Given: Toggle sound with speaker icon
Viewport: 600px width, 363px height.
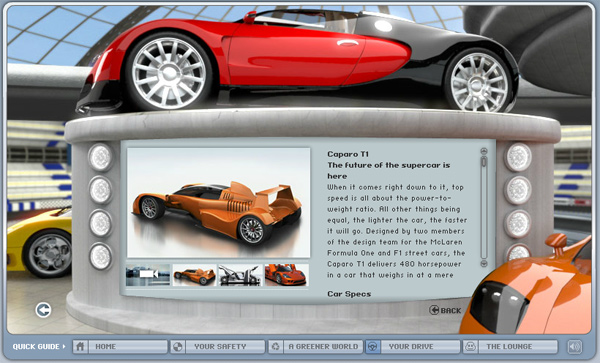Looking at the screenshot, I should click(574, 347).
